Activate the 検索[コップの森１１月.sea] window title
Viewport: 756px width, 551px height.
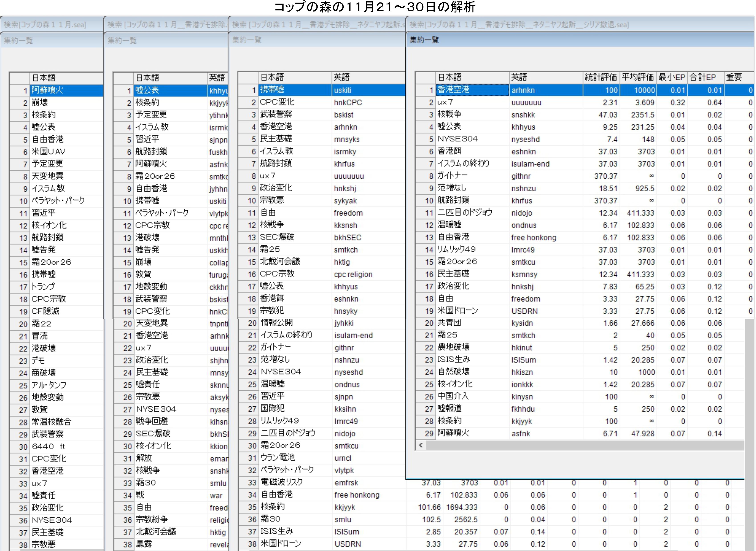click(45, 25)
